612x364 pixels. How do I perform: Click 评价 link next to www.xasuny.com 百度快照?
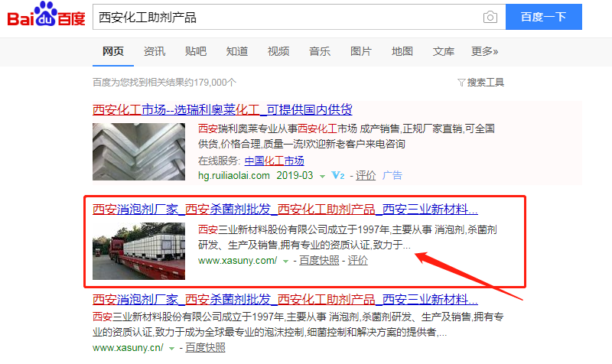pos(357,260)
